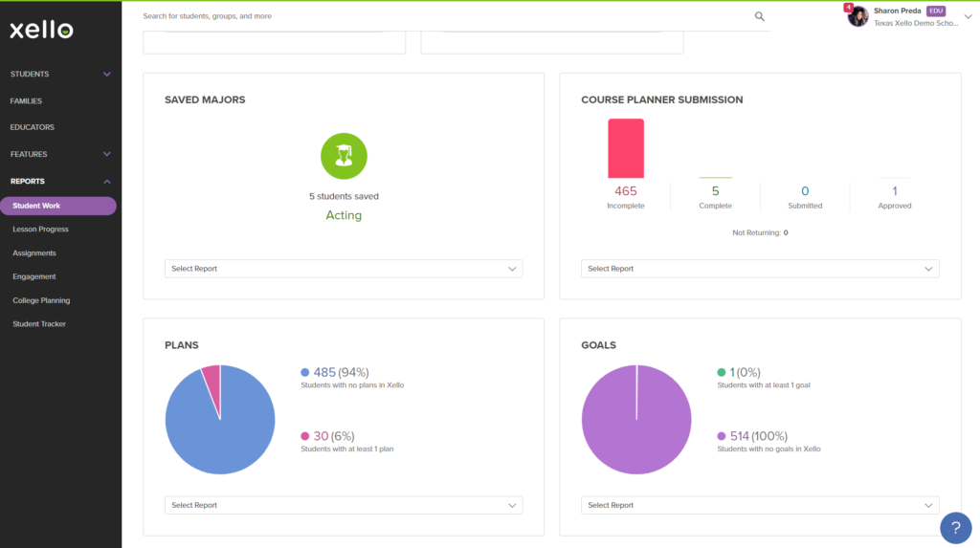Click the EDU badge beside user name
980x548 pixels.
click(x=936, y=11)
